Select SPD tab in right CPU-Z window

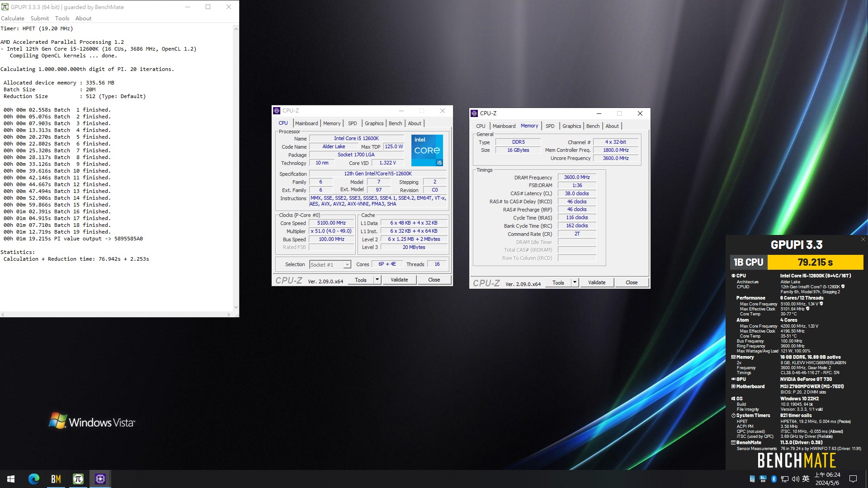tap(550, 126)
